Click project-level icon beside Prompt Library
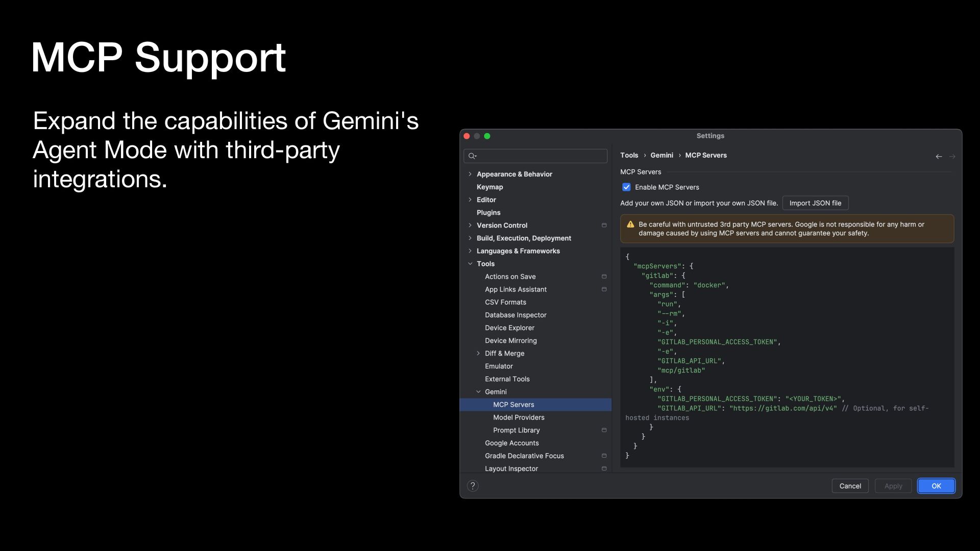The height and width of the screenshot is (551, 980). pyautogui.click(x=604, y=430)
